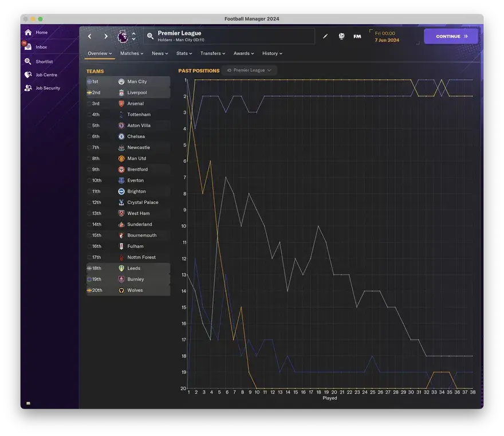Open the Home sidebar icon
The height and width of the screenshot is (436, 504).
(28, 32)
